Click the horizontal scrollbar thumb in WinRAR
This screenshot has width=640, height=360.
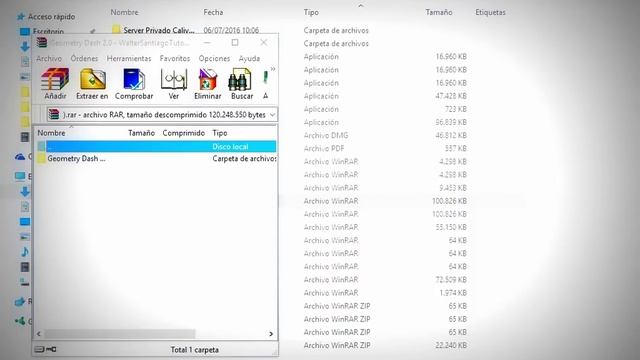(x=120, y=334)
